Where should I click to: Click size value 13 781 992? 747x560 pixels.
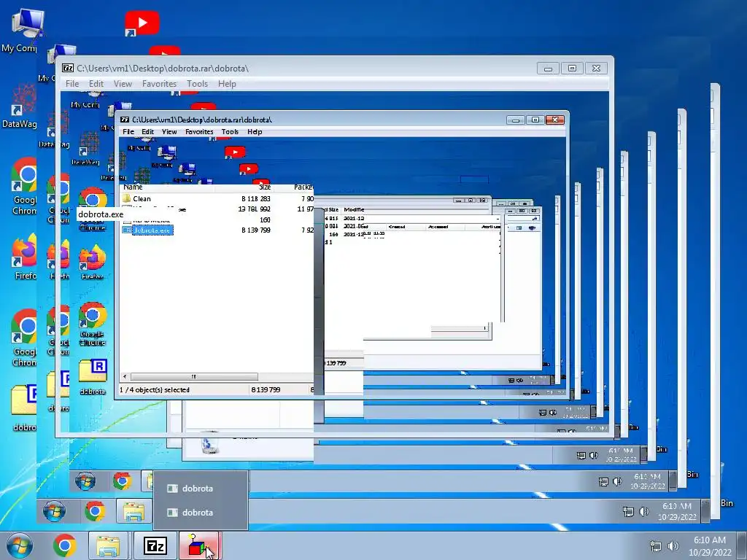[x=254, y=209]
